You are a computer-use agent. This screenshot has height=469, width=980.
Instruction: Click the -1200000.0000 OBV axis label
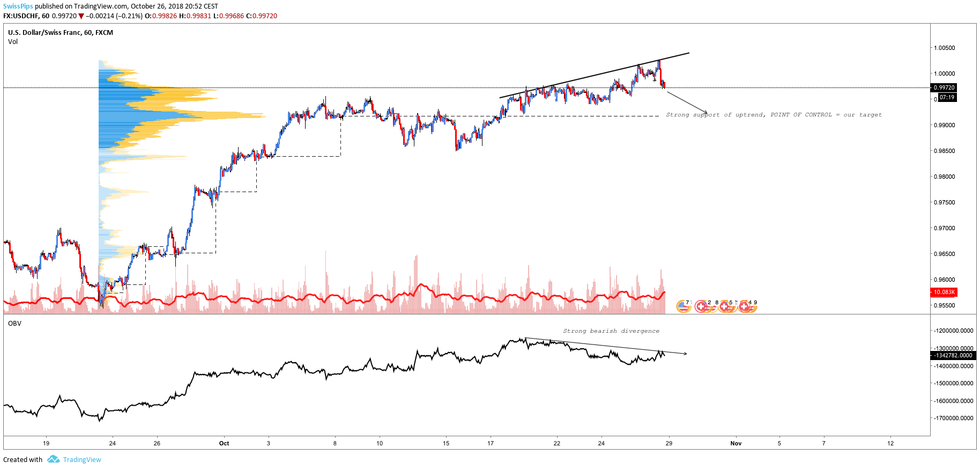coord(953,331)
